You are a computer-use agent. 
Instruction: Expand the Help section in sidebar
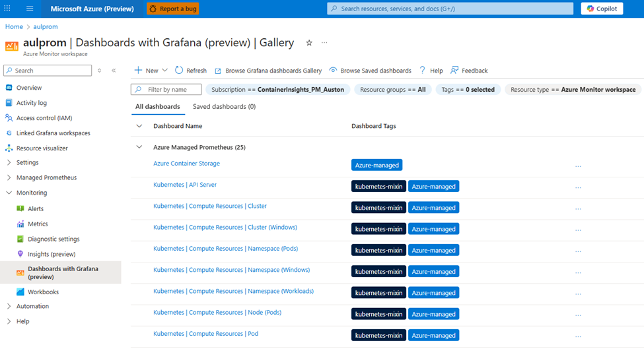22,321
